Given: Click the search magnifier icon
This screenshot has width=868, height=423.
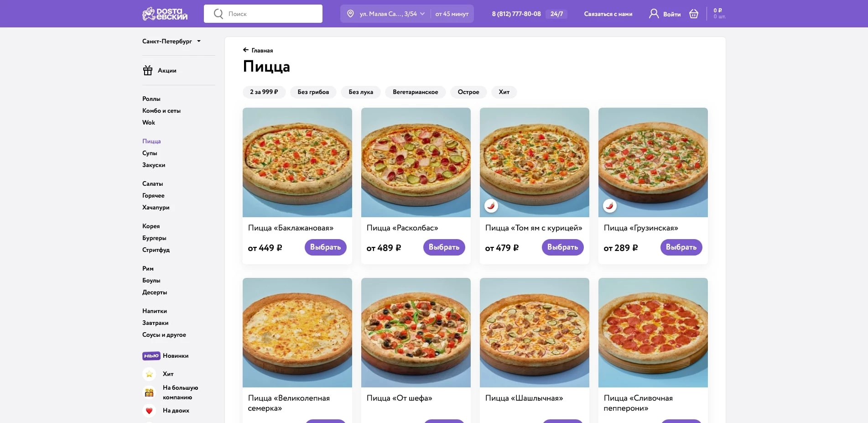Looking at the screenshot, I should click(x=218, y=14).
